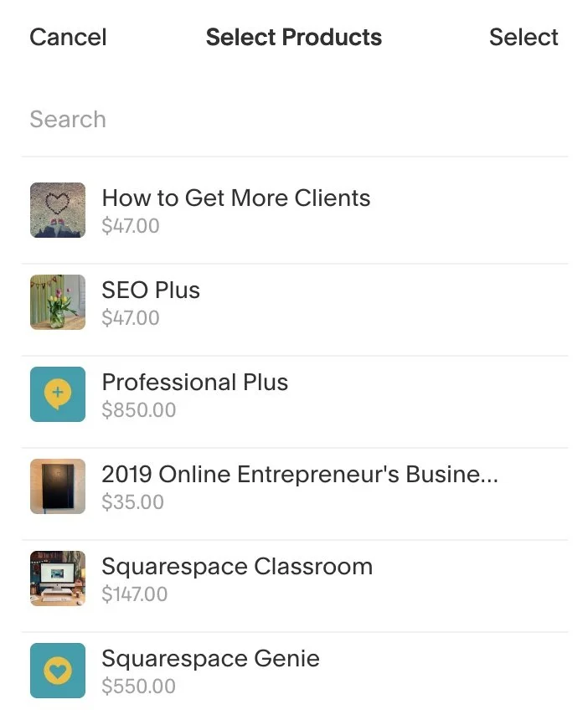Tap the yellow plus bubble icon for Professional Plus
The height and width of the screenshot is (725, 588).
[x=58, y=394]
